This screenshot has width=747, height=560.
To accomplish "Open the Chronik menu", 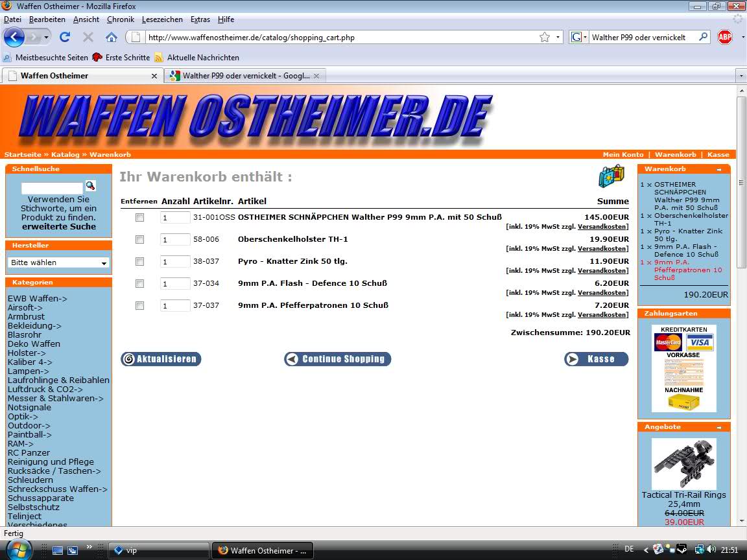I will pyautogui.click(x=121, y=19).
